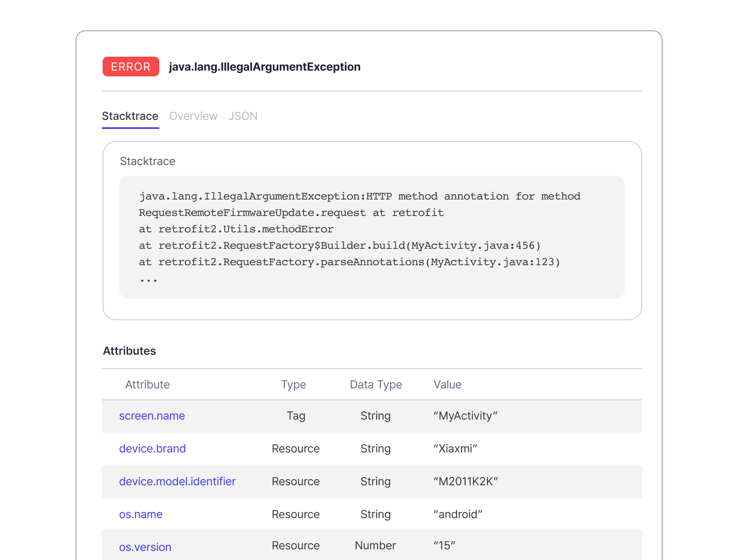Click the Attribute column header
The width and height of the screenshot is (739, 560).
point(147,385)
